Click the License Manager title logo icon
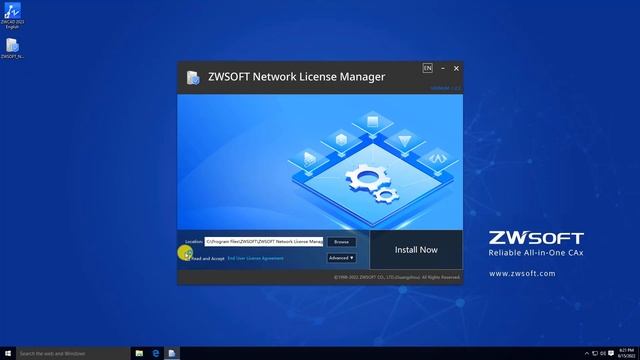This screenshot has height=360, width=640. (x=193, y=78)
